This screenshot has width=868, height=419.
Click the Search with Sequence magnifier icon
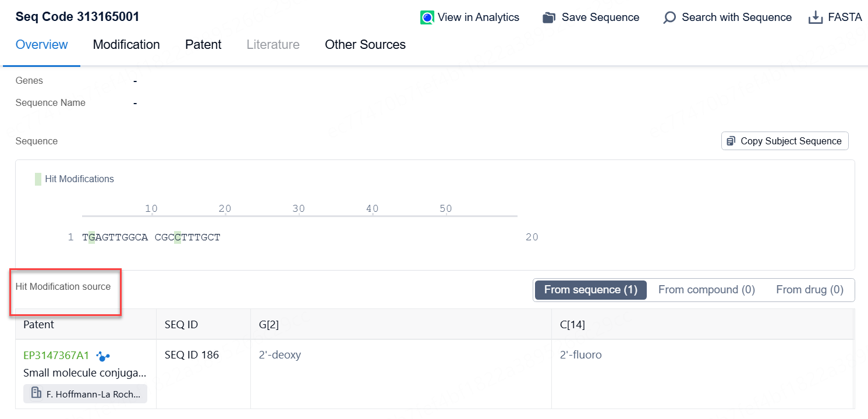click(669, 17)
